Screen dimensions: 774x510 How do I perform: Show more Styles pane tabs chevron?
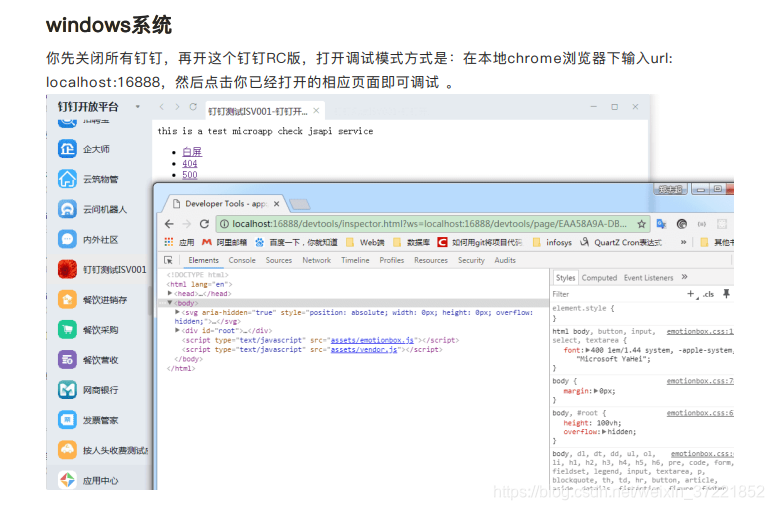click(x=684, y=277)
